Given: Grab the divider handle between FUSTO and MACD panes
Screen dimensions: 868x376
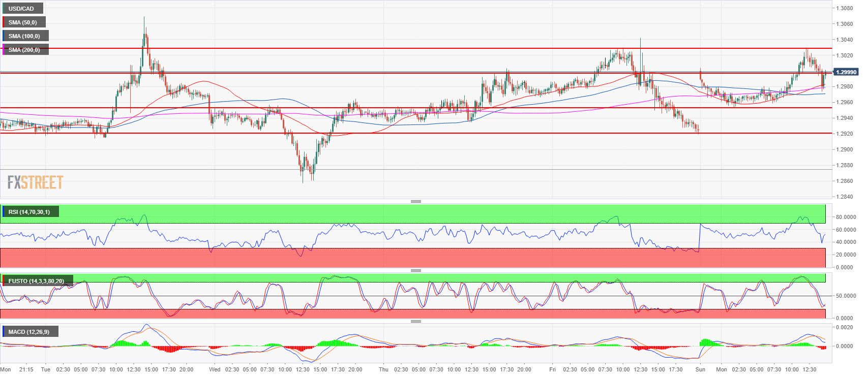Looking at the screenshot, I should pyautogui.click(x=416, y=321).
